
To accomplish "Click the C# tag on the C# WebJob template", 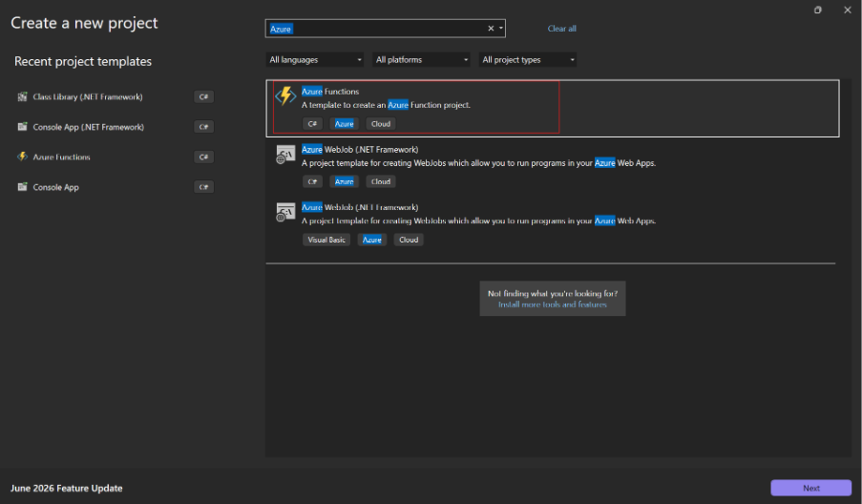I will (x=312, y=182).
